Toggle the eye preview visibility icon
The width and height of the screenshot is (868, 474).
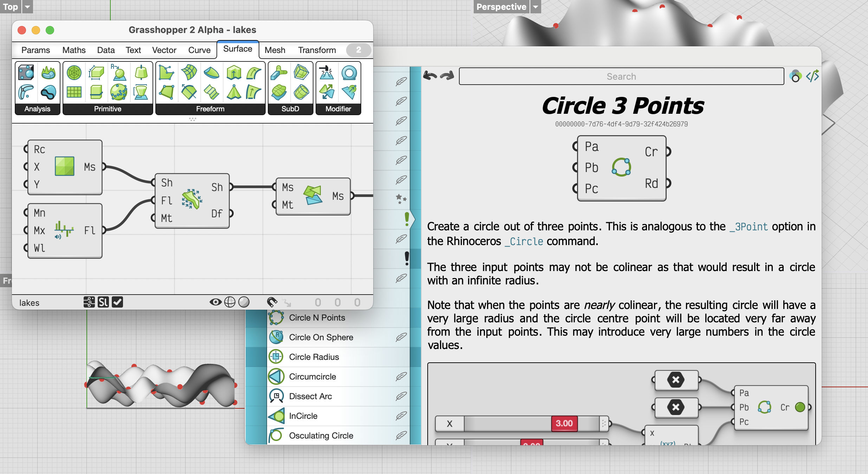pos(215,302)
